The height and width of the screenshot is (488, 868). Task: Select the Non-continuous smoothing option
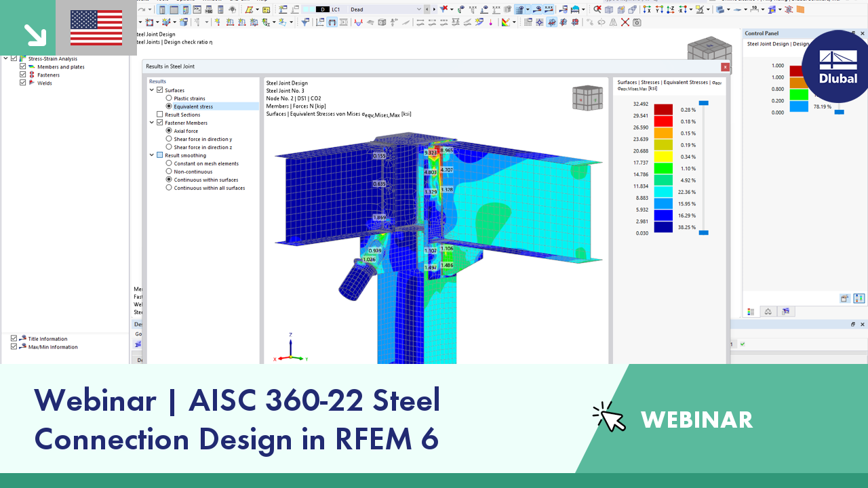tap(169, 171)
